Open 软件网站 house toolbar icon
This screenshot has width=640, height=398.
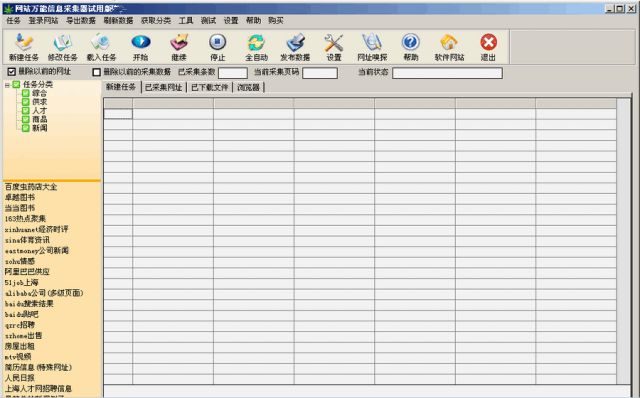(449, 42)
